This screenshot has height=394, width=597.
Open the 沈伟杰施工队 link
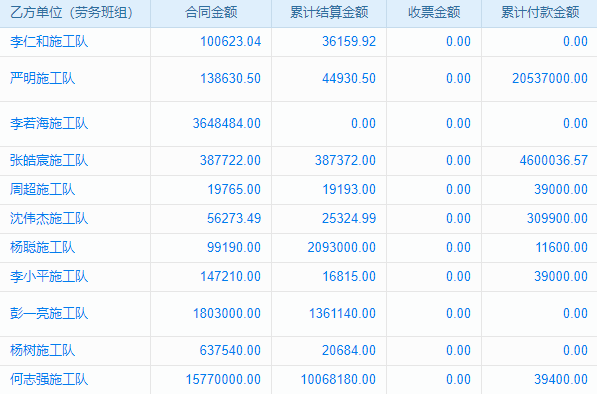49,218
